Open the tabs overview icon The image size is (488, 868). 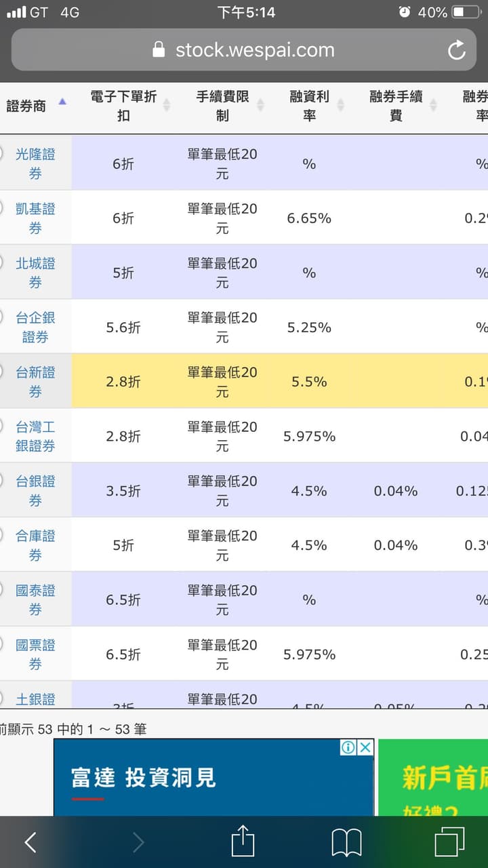[447, 841]
